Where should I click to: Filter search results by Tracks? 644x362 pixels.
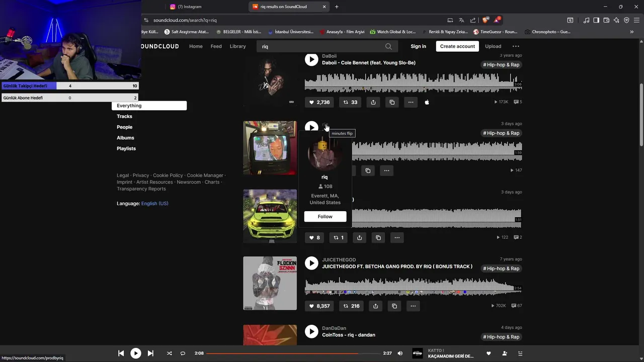coord(124,116)
